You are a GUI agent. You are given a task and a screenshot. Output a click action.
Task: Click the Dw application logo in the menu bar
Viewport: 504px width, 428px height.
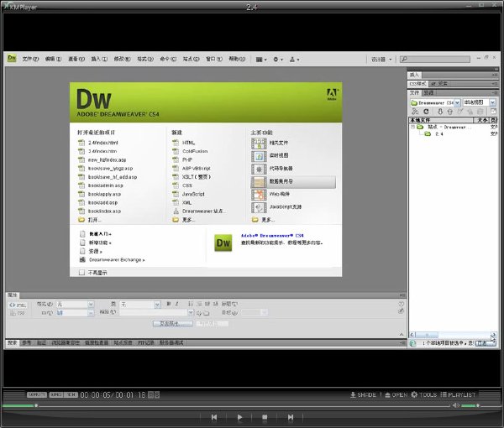click(x=12, y=58)
